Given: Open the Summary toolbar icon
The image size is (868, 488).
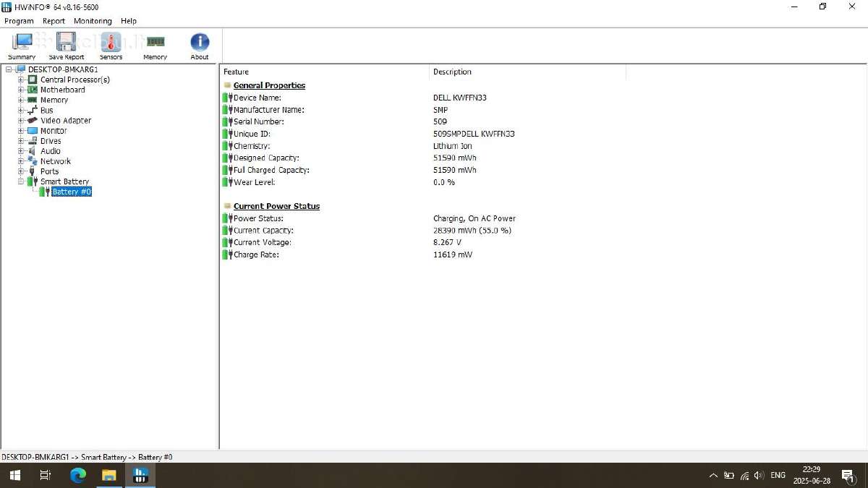Looking at the screenshot, I should pos(22,46).
